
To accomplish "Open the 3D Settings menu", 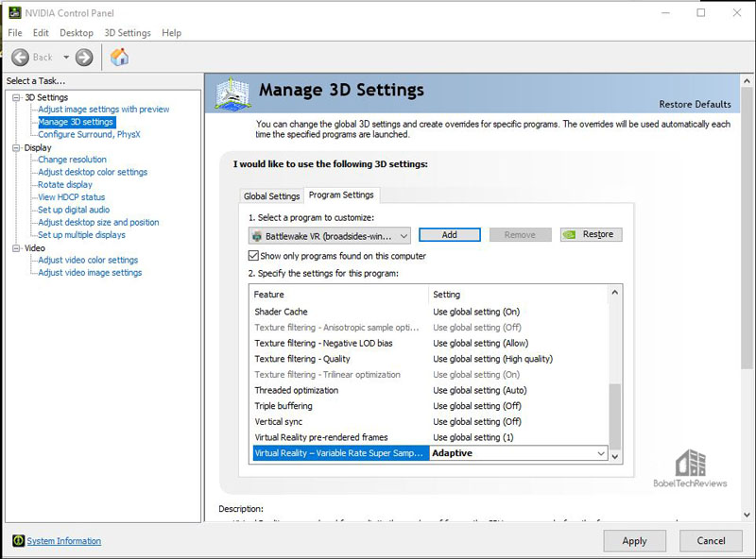I will pos(128,33).
